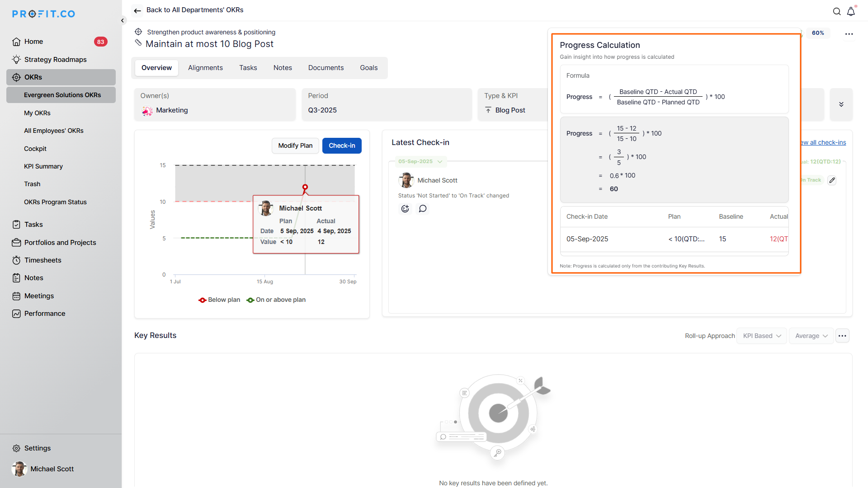Edit the check-in with pencil icon
The image size is (868, 488).
[x=832, y=180]
